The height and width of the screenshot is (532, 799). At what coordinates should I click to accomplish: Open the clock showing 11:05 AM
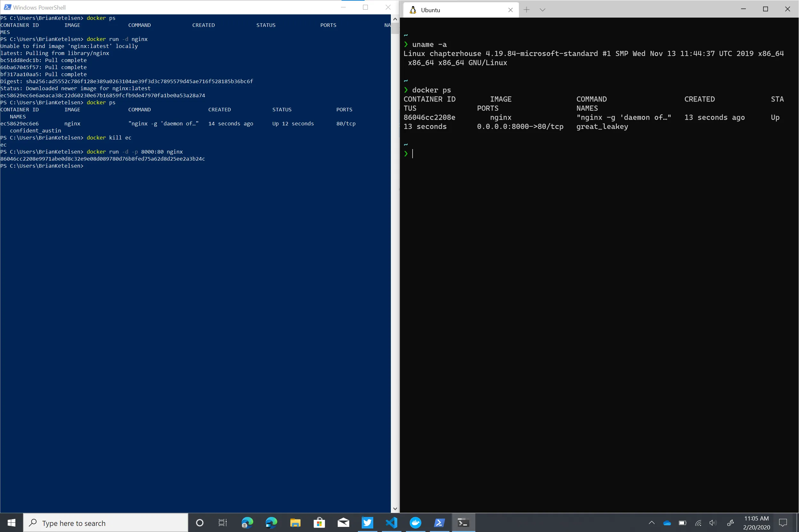coord(756,523)
